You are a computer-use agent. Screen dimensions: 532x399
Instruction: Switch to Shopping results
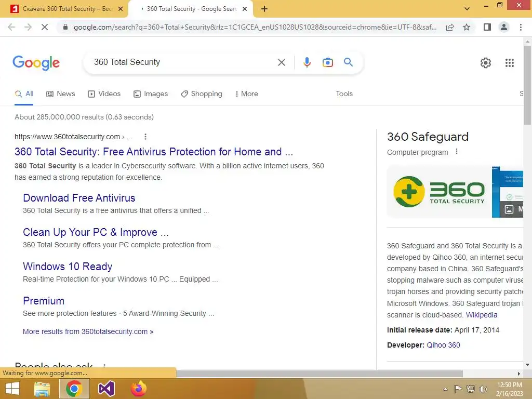point(202,94)
